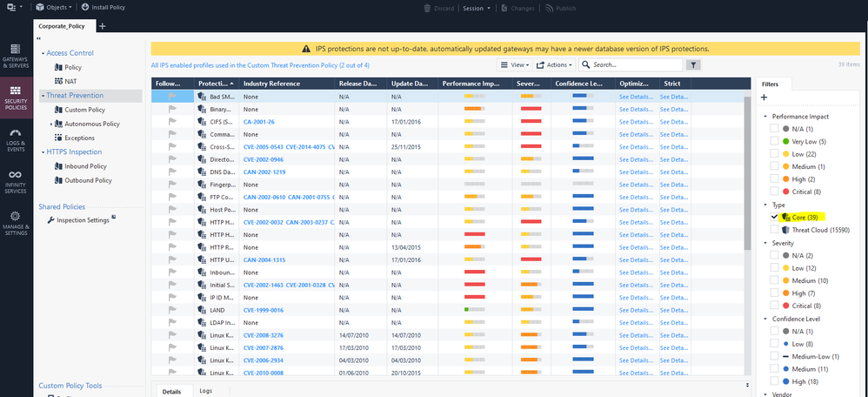
Task: Enable the Threat Cloud filter checkbox
Action: coord(775,229)
